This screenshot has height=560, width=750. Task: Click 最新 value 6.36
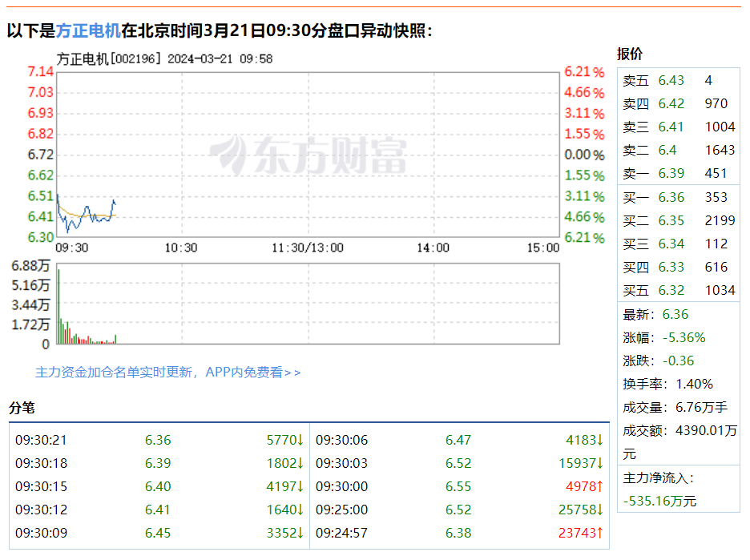click(675, 314)
